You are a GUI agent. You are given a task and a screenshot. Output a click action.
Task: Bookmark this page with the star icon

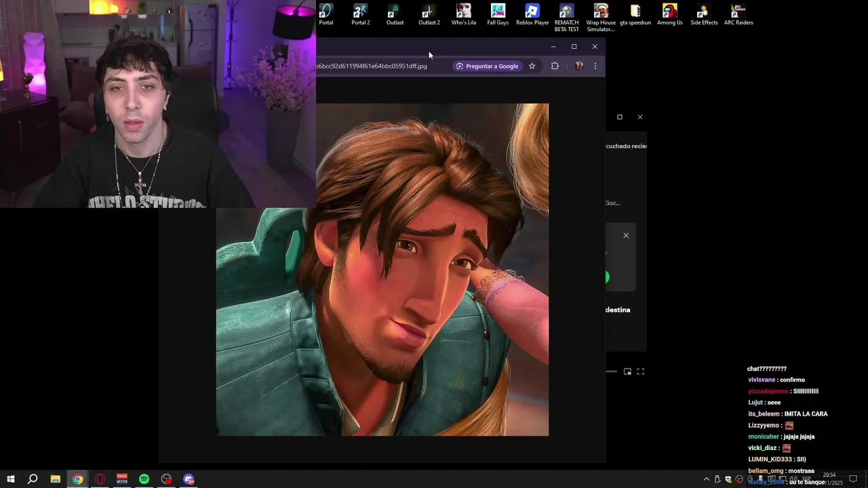coord(532,66)
